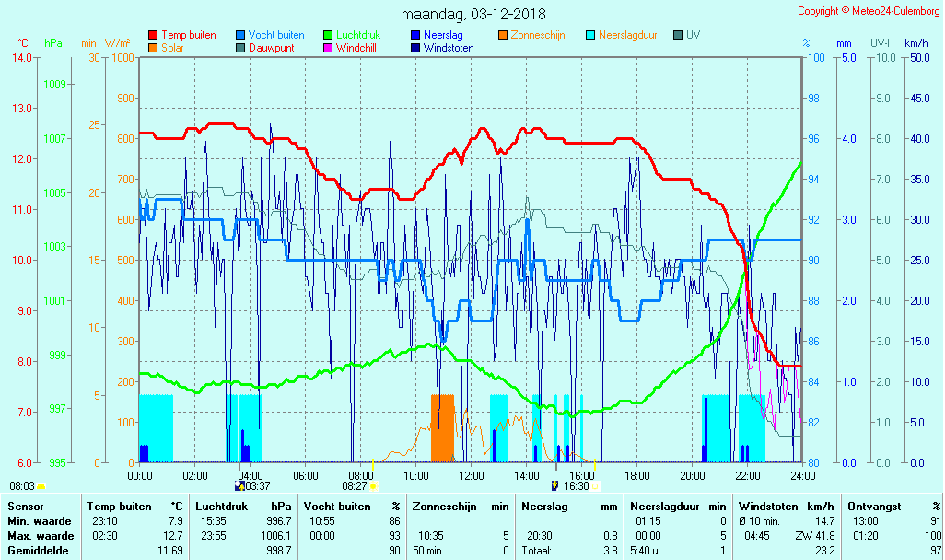This screenshot has width=945, height=560.
Task: Click the moonset arrow icon left of 16:30
Action: [554, 485]
